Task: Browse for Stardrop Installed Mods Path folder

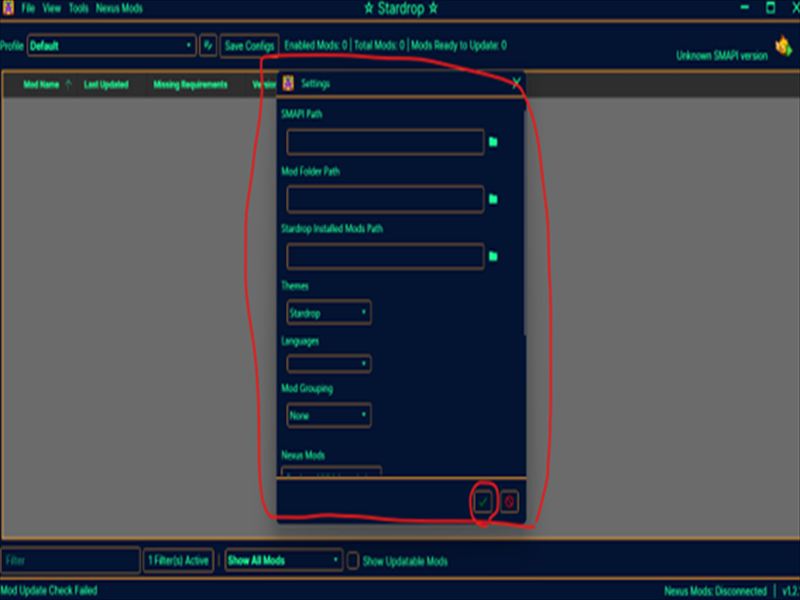Action: click(x=493, y=256)
